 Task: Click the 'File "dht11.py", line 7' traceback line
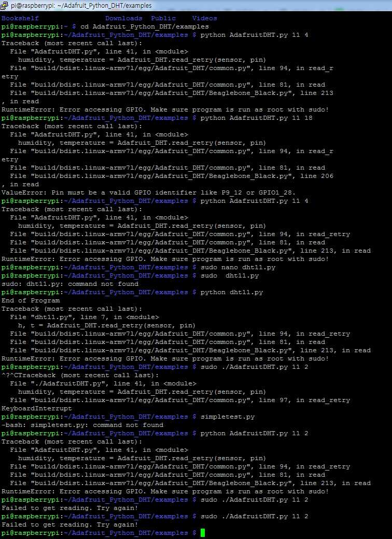coord(85,317)
